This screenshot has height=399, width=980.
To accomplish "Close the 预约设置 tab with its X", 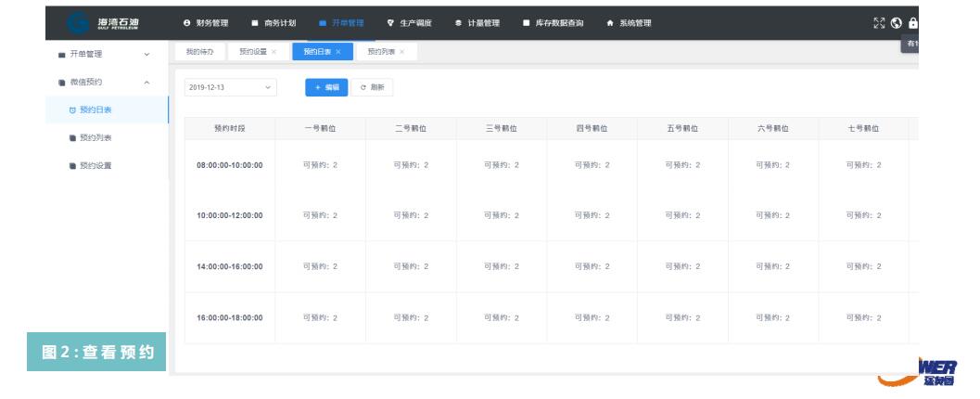I will 274,52.
